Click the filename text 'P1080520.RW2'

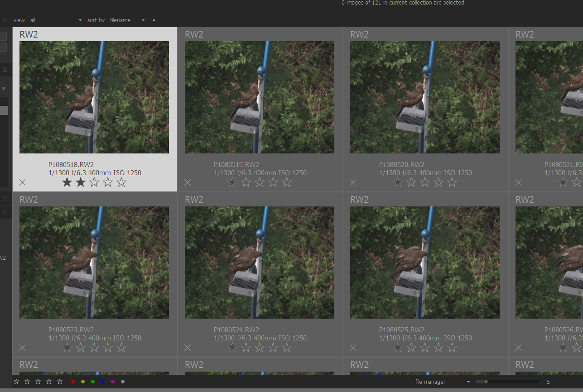(x=402, y=165)
